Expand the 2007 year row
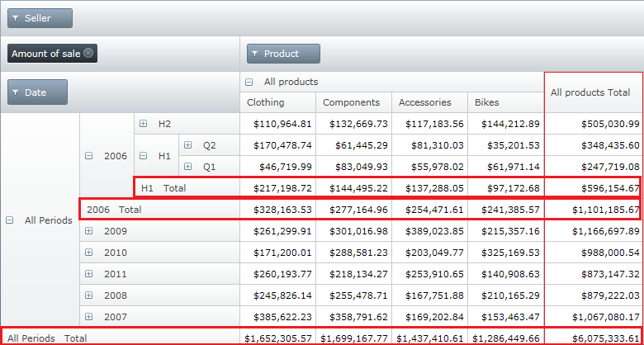The image size is (644, 345). pyautogui.click(x=89, y=317)
